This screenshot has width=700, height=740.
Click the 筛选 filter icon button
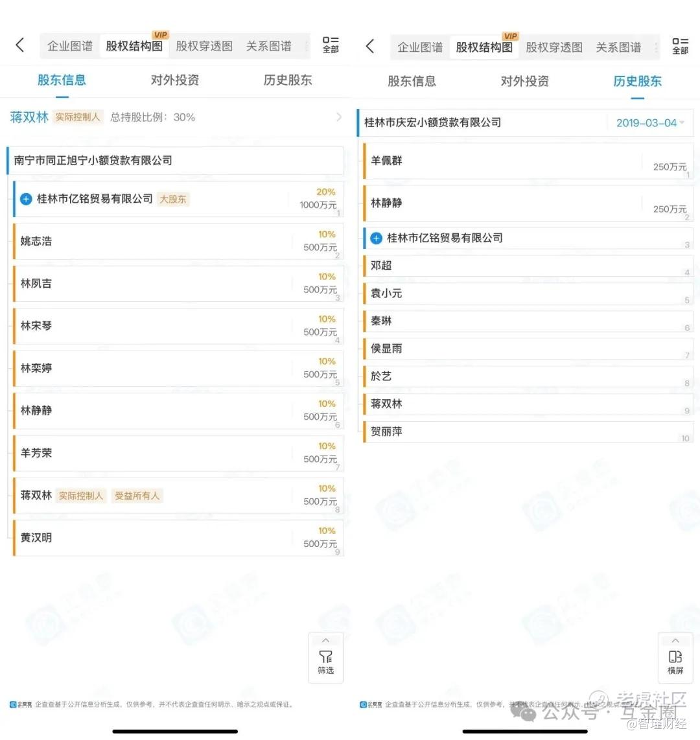(325, 658)
